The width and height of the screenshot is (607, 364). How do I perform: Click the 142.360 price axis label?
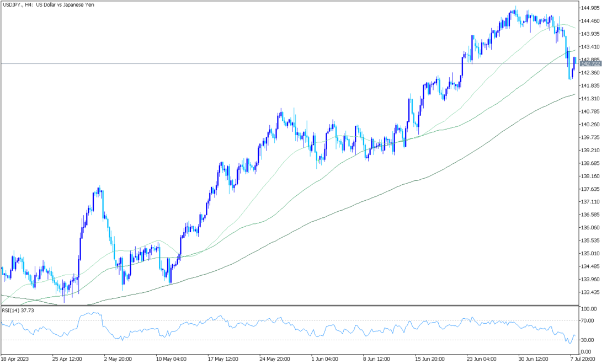pyautogui.click(x=591, y=73)
